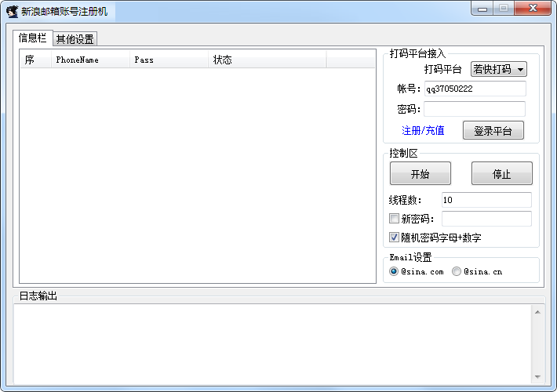Open the 注册/充值 link
This screenshot has height=392, width=557.
[423, 131]
